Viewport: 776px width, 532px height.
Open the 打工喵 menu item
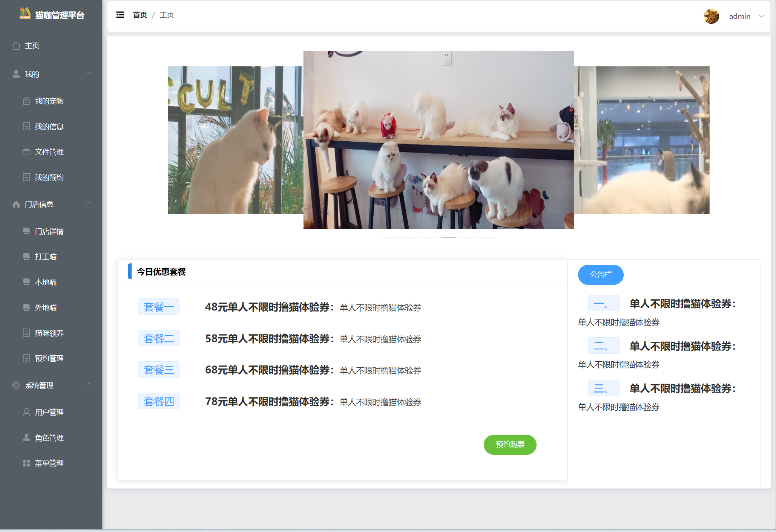[x=46, y=257]
